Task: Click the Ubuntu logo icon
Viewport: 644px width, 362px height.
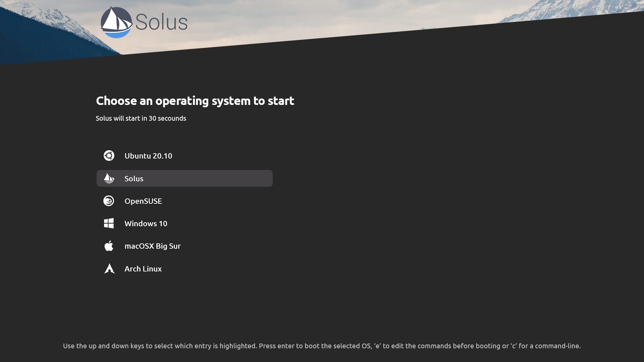Action: pyautogui.click(x=109, y=156)
